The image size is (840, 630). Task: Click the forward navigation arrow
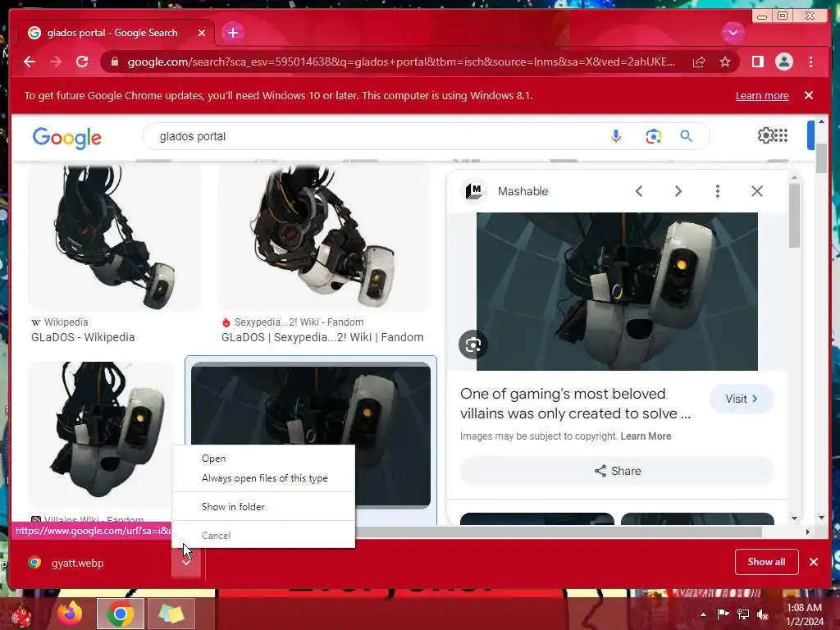click(x=56, y=62)
